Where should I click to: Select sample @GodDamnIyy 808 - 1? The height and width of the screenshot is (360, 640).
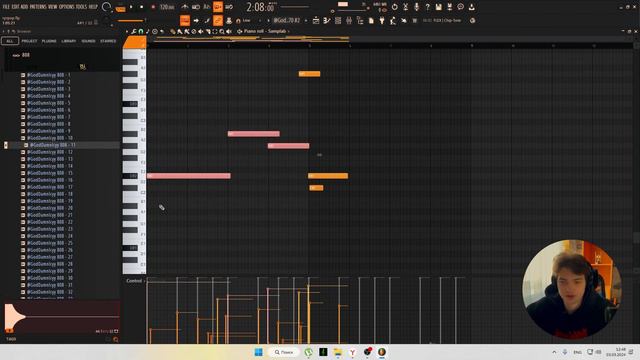click(x=49, y=75)
